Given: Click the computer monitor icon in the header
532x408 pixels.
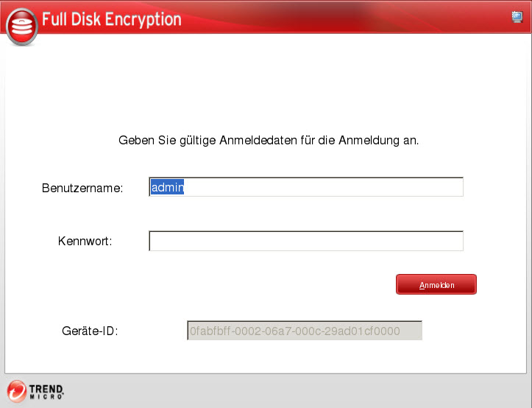Looking at the screenshot, I should point(517,18).
